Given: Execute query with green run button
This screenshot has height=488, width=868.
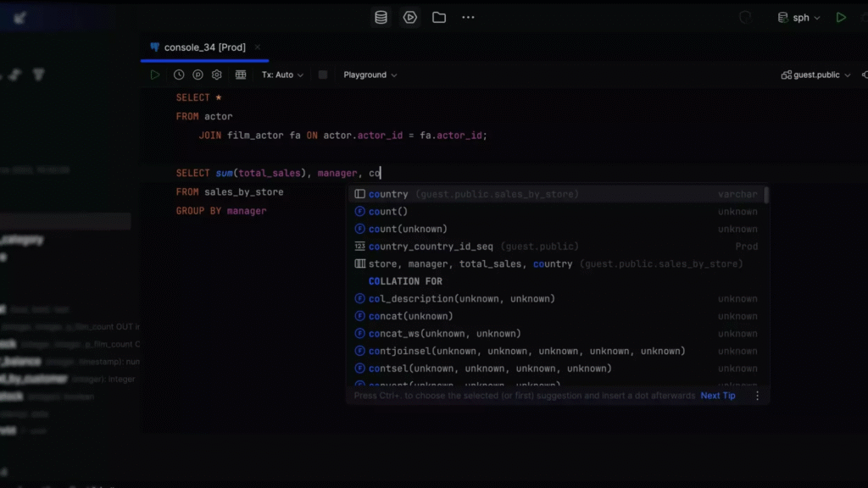Looking at the screenshot, I should [x=155, y=75].
